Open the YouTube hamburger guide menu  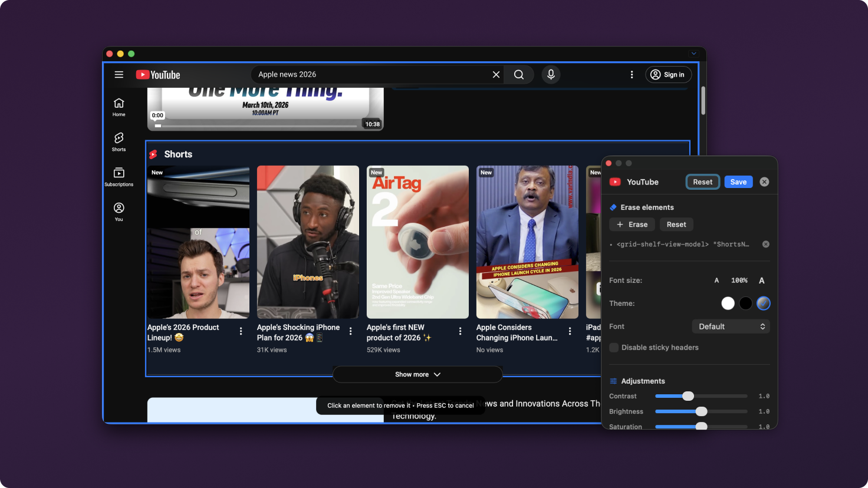[119, 75]
